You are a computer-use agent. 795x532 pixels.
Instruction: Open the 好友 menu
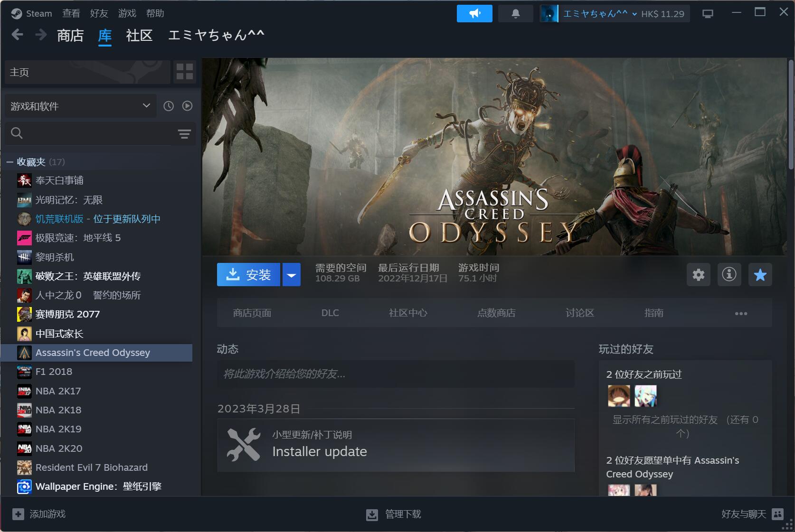tap(99, 13)
